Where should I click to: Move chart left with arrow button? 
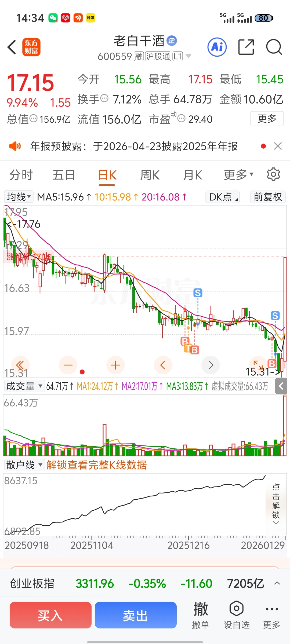(x=163, y=365)
